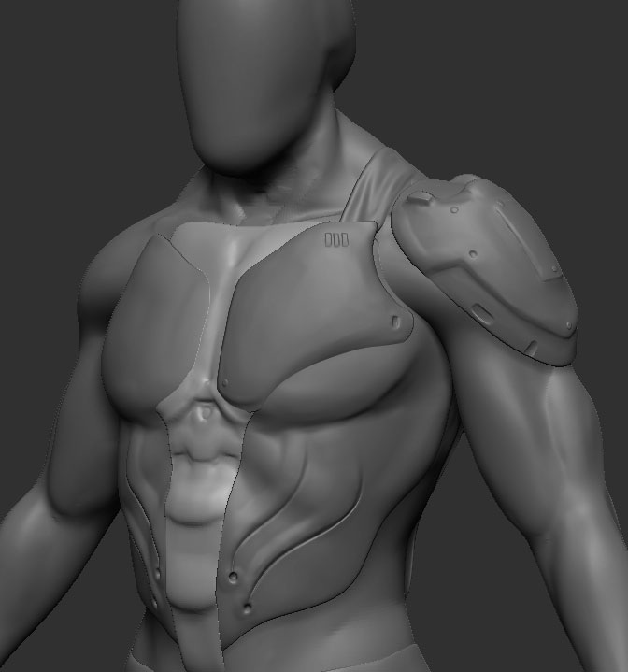Viewport: 628px width, 672px height.
Task: Click the shoulder armor pad on the model
Action: click(x=484, y=268)
